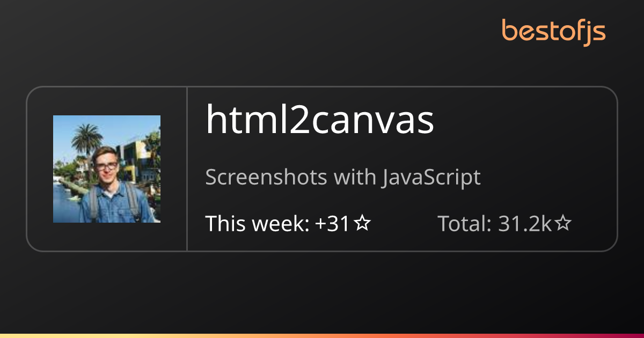The height and width of the screenshot is (338, 644).
Task: Click the star icon after +31
Action: pyautogui.click(x=363, y=223)
